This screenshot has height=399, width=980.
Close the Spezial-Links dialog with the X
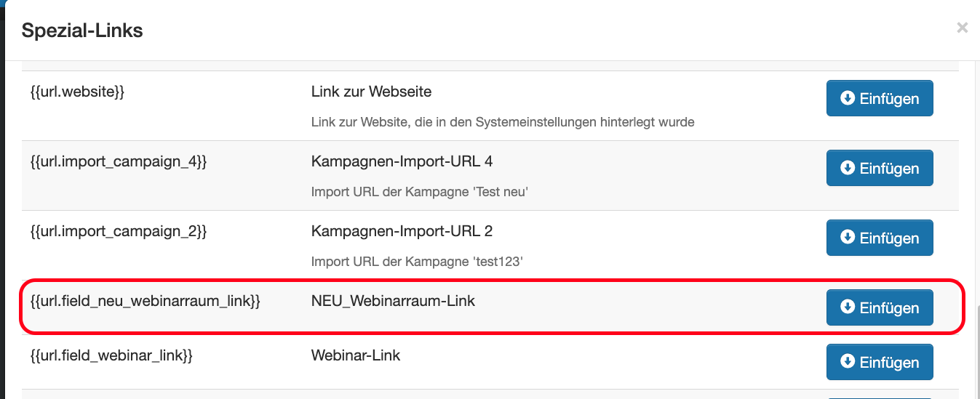pyautogui.click(x=962, y=28)
